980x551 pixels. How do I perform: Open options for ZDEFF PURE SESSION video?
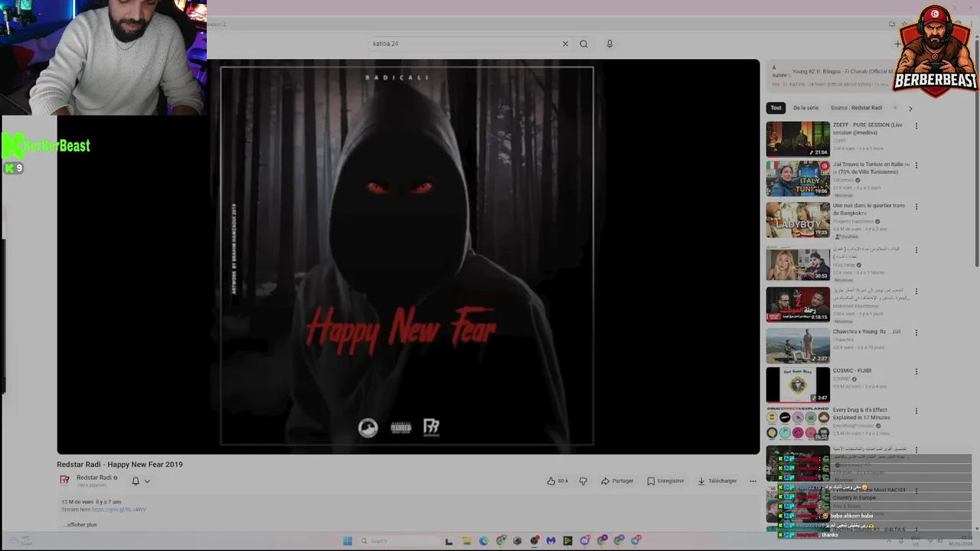point(916,126)
